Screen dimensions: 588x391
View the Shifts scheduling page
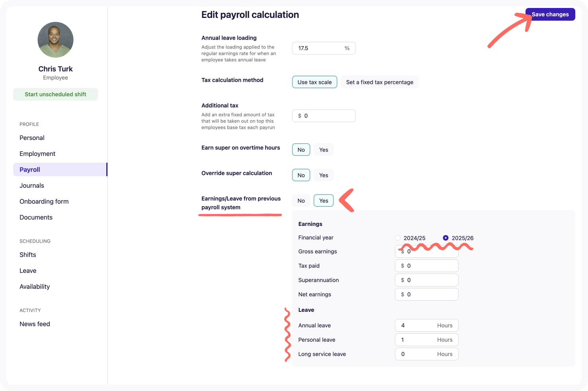pyautogui.click(x=28, y=255)
